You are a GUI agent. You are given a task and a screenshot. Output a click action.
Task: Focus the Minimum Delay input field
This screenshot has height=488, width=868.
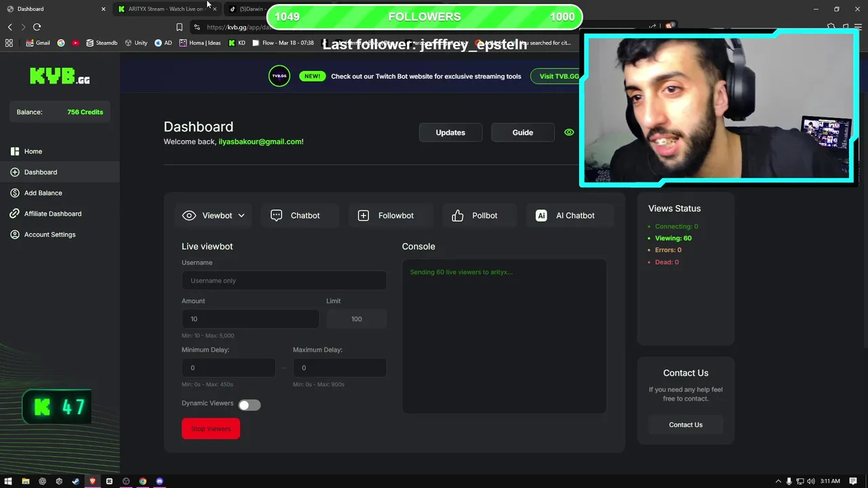tap(229, 367)
